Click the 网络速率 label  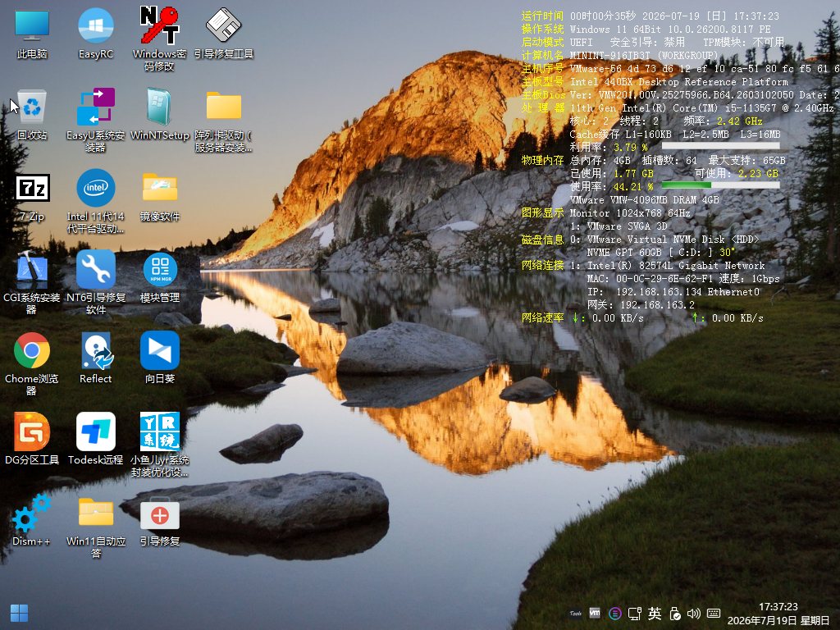[x=542, y=317]
